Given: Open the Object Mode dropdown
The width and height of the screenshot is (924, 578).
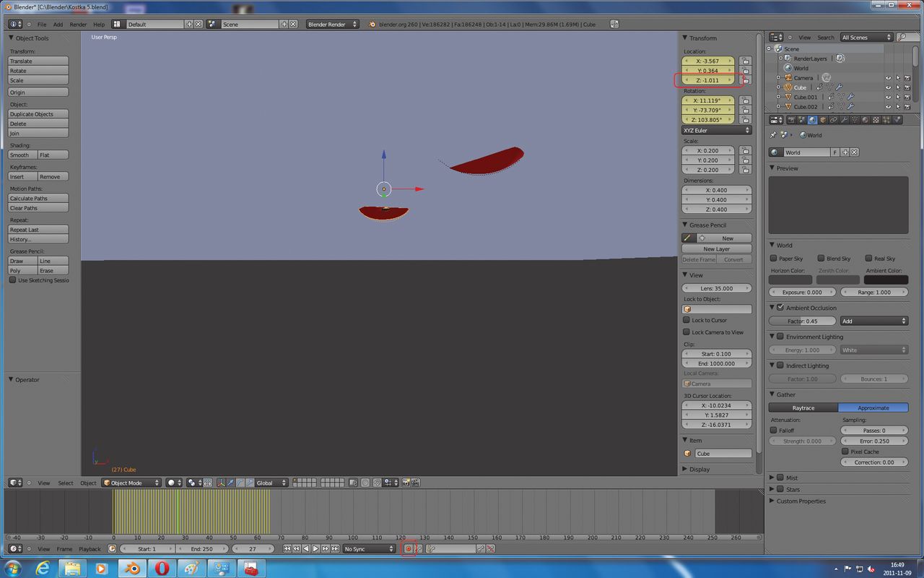Looking at the screenshot, I should click(x=131, y=483).
